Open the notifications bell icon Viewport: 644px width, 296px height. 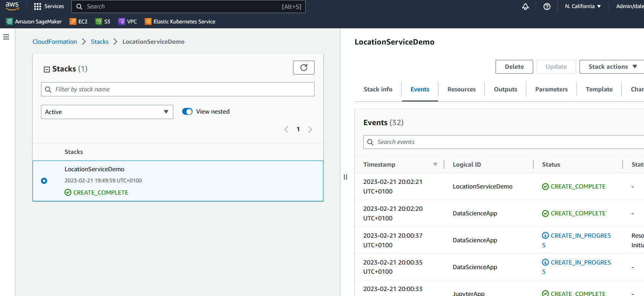pos(525,7)
